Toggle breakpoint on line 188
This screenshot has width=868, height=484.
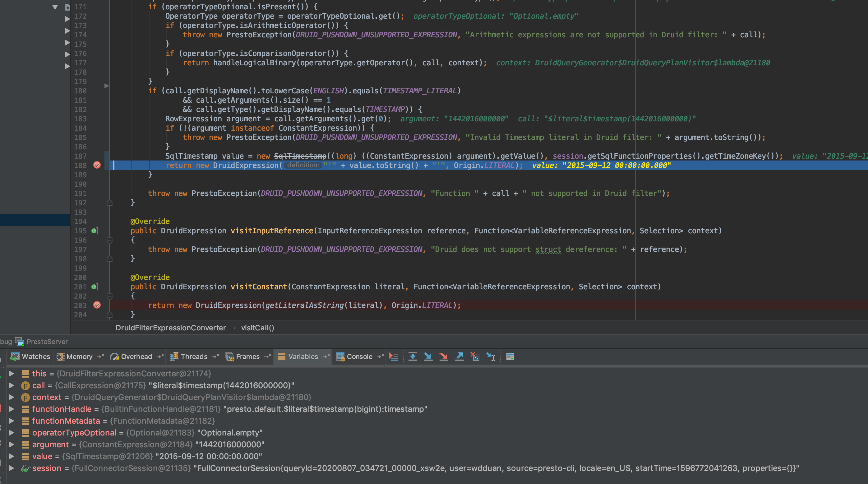[97, 165]
